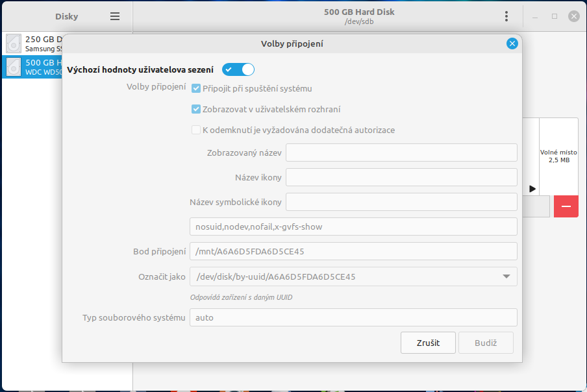Close the Volby připojení dialog

512,43
